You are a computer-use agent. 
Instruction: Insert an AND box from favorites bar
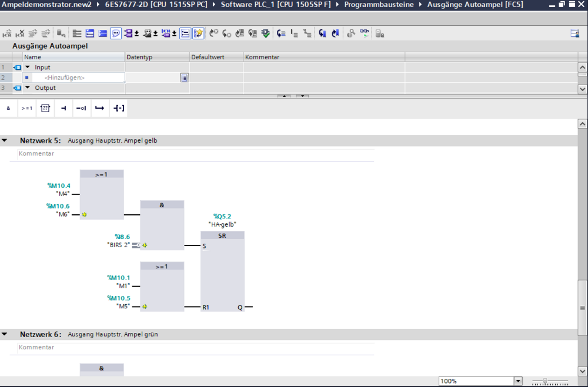[8, 108]
